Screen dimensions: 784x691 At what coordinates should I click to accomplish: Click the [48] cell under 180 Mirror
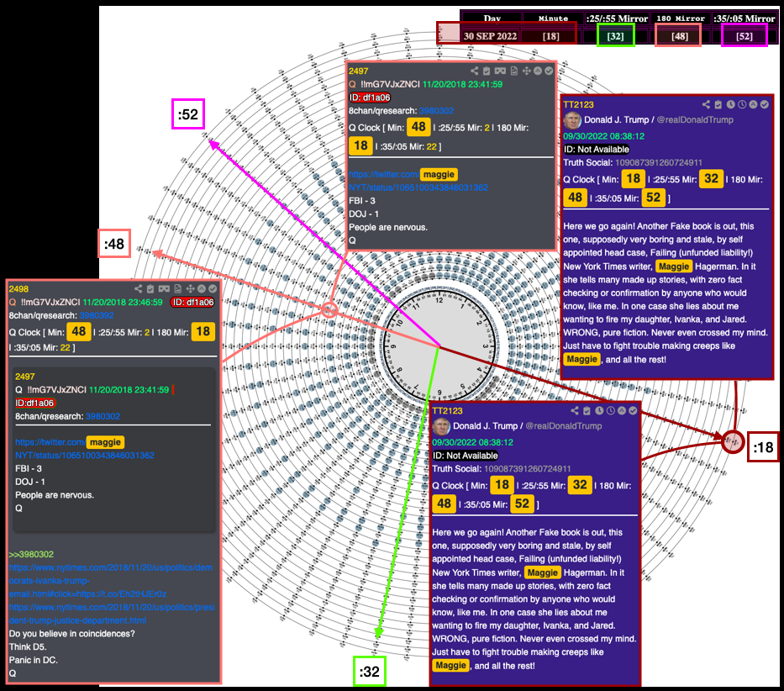point(678,36)
